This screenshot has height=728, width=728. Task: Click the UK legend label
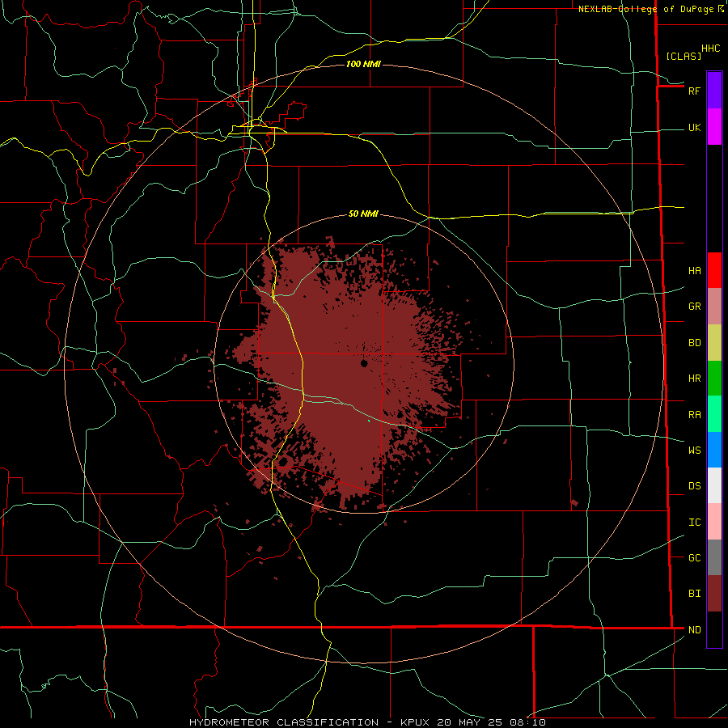point(694,127)
